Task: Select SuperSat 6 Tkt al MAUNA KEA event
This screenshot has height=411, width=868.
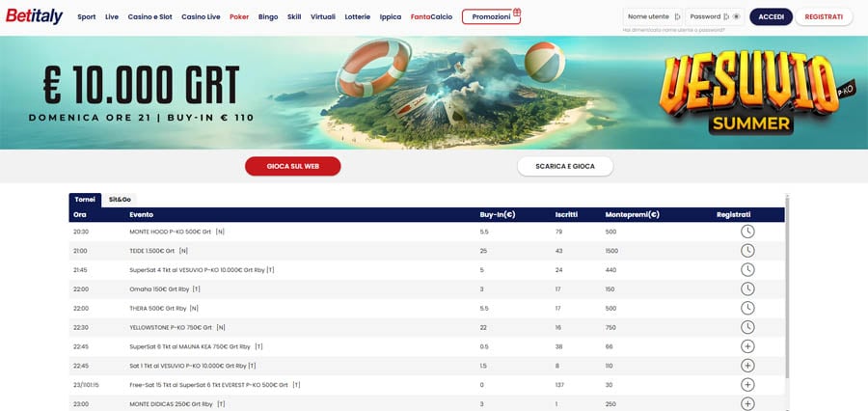Action: click(x=196, y=346)
